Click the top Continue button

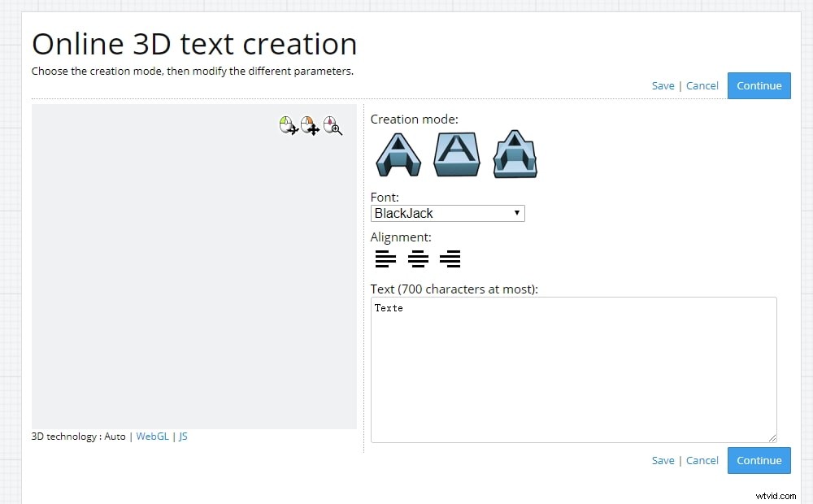(759, 85)
